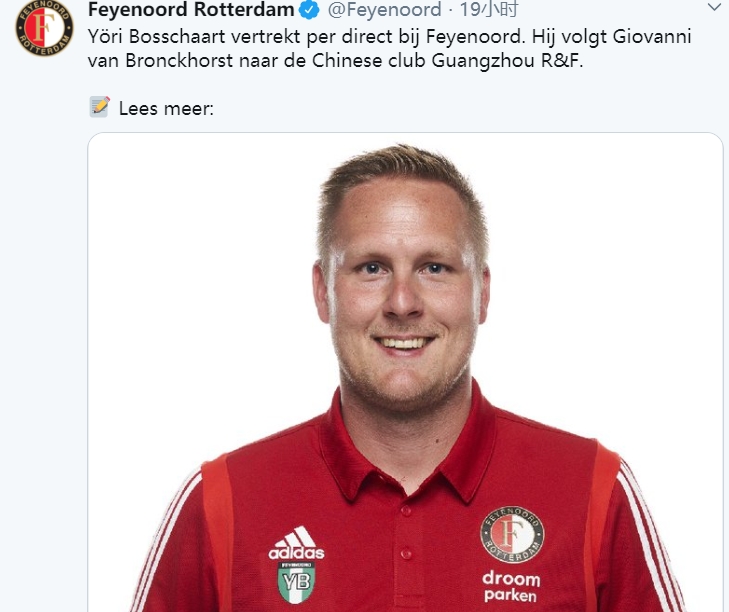Open the Feyenoord profile avatar
Viewport: 729px width, 612px height.
[x=45, y=28]
